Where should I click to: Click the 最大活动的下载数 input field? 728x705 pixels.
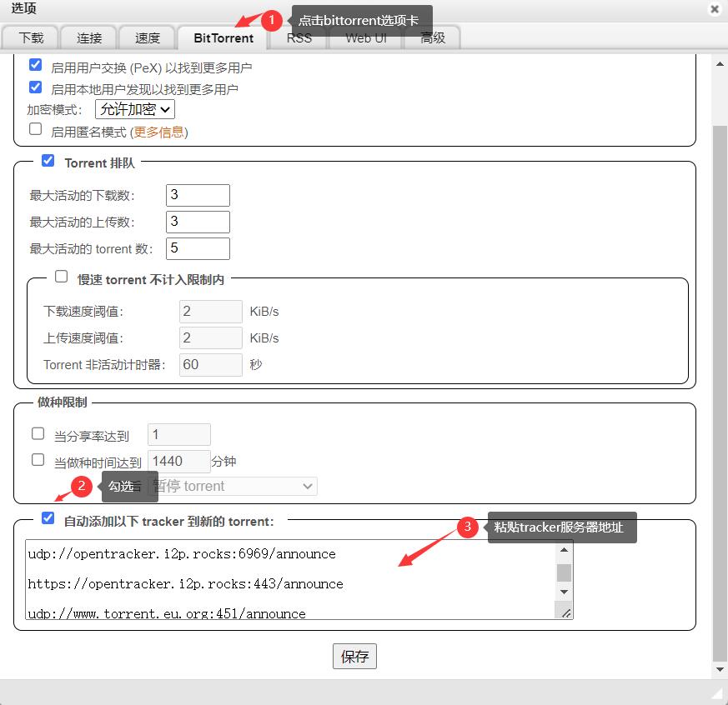tap(198, 194)
